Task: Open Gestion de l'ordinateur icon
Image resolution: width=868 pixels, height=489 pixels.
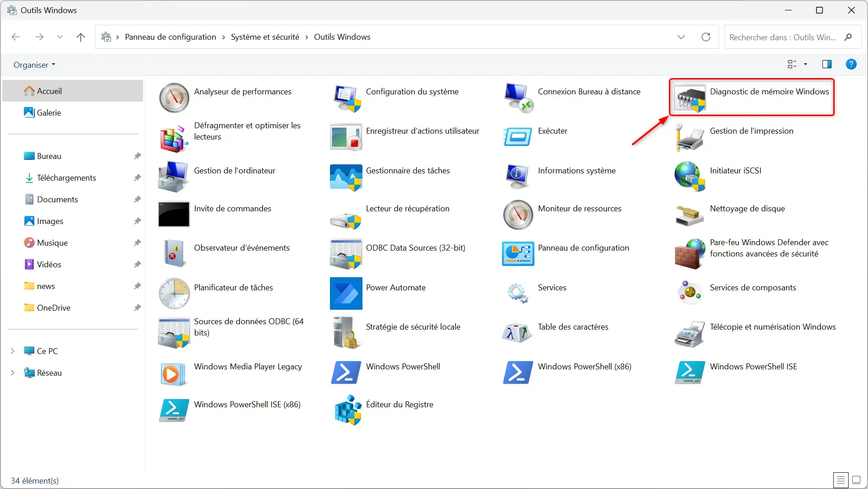Action: [x=174, y=177]
